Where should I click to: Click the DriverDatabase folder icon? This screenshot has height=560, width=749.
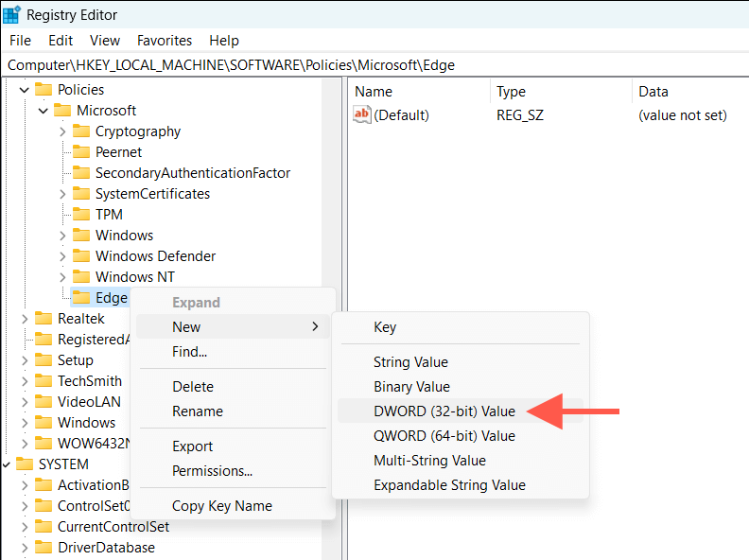point(44,548)
